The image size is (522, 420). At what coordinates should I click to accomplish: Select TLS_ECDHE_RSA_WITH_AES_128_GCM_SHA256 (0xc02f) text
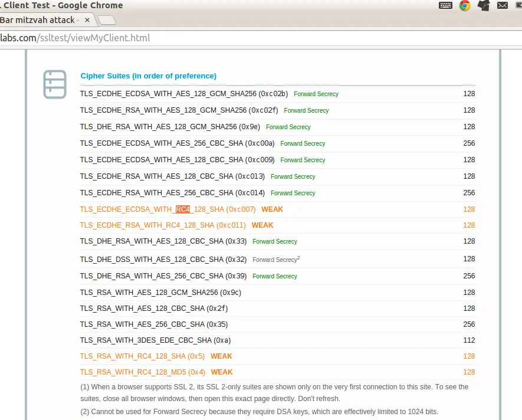(179, 110)
